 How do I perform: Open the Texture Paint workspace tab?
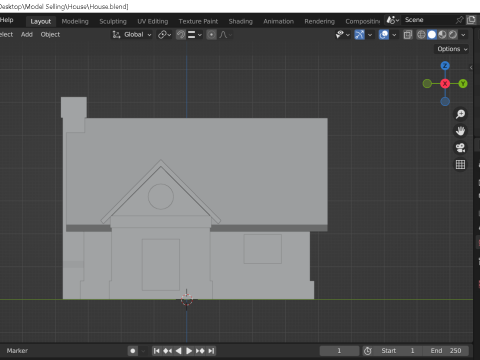click(198, 21)
